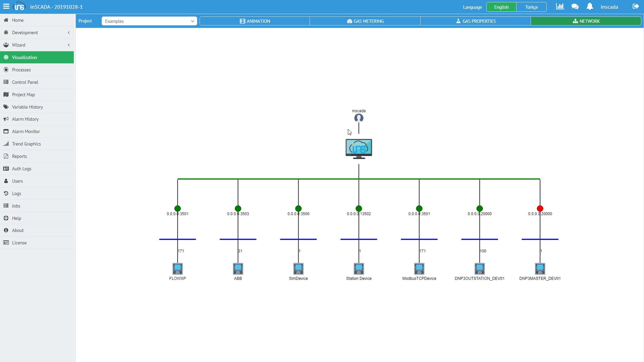Open License in the sidebar

(x=37, y=243)
